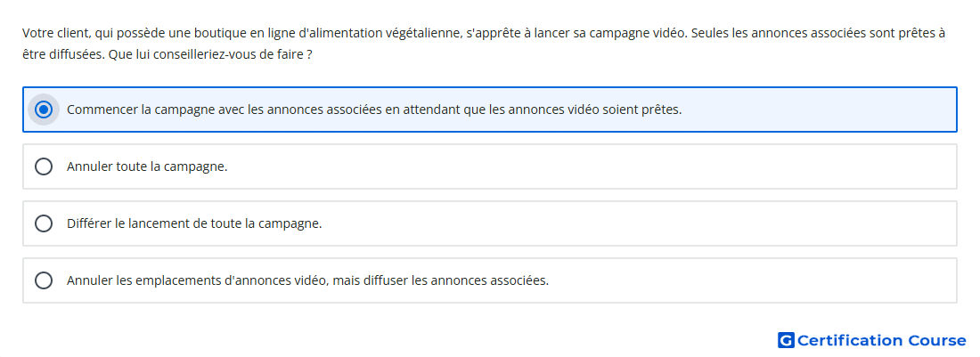Click the words 'campagne vidéo' in the question
The width and height of the screenshot is (980, 357).
630,33
